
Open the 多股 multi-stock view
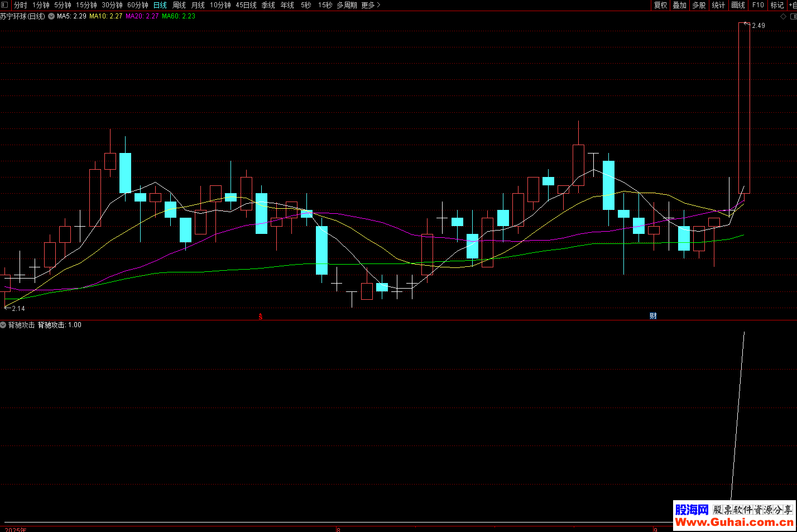(699, 5)
